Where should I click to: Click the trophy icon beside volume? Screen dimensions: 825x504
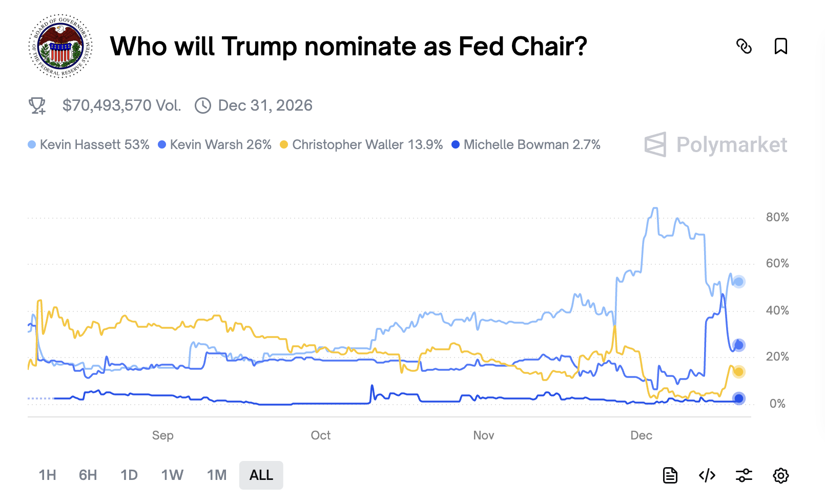[x=37, y=106]
